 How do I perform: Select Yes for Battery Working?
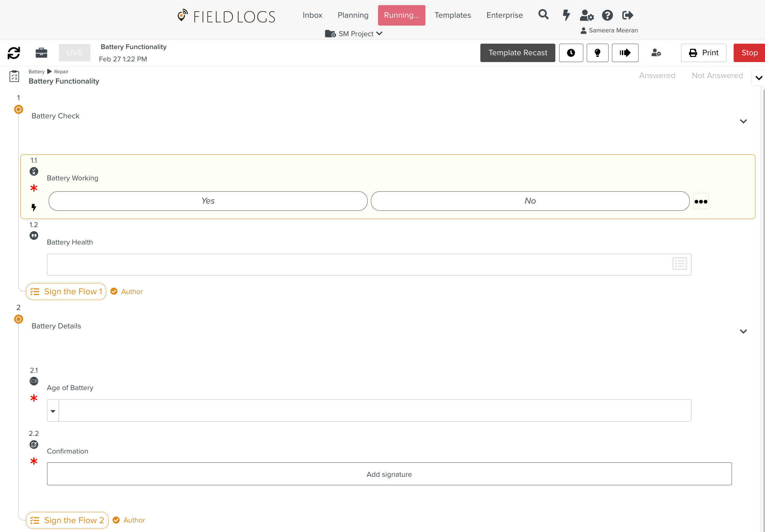[208, 201]
